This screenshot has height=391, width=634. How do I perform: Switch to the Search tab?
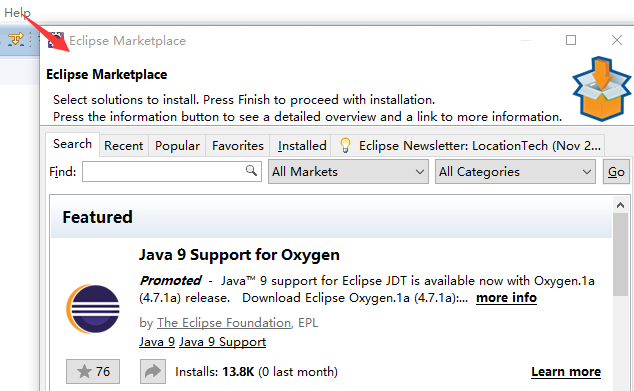point(72,144)
